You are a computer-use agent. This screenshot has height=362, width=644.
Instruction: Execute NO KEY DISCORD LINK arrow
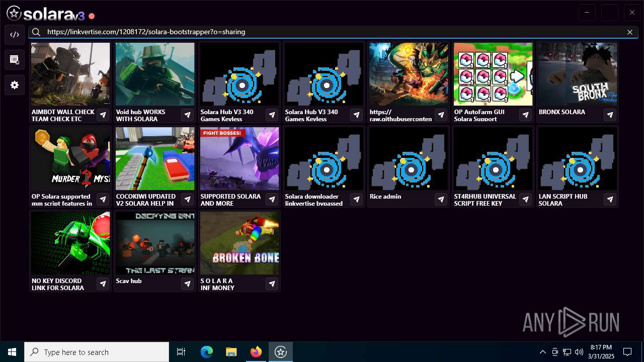click(103, 284)
